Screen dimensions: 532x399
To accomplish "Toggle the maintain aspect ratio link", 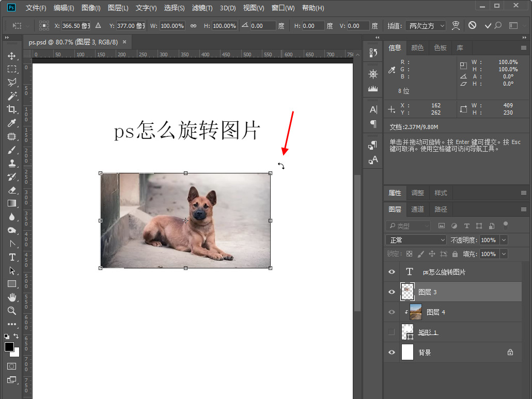I will [x=193, y=25].
